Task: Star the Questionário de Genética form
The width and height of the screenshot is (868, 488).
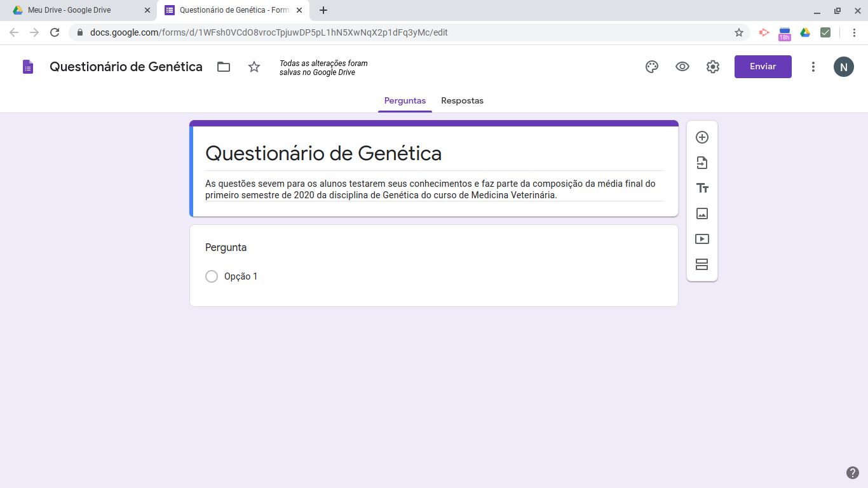Action: (x=254, y=67)
